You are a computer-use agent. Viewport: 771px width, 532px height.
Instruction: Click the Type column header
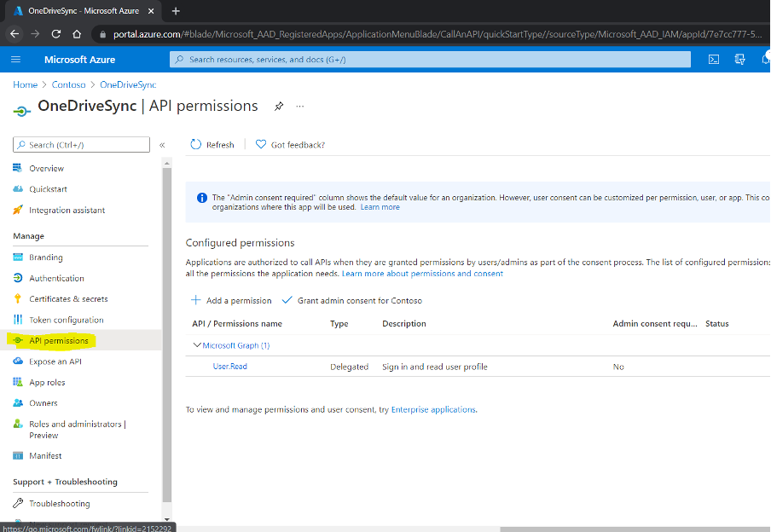(339, 323)
